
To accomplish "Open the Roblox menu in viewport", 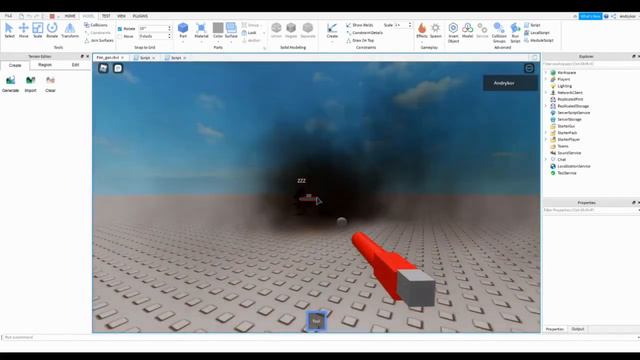I will coord(103,68).
